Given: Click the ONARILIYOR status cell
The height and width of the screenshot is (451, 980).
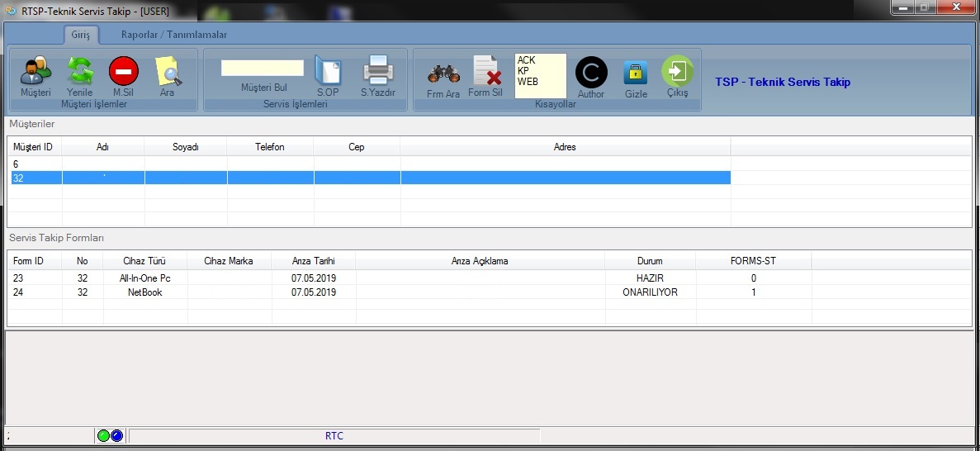Looking at the screenshot, I should tap(650, 292).
